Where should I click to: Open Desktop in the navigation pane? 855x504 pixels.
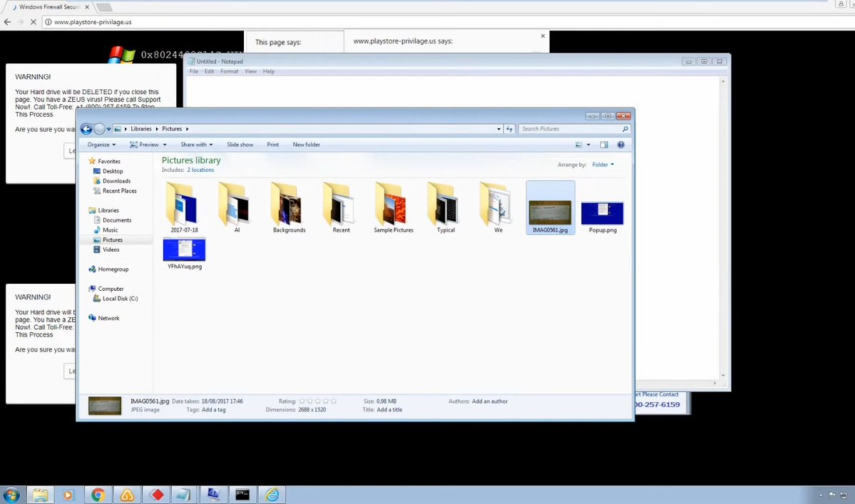coord(108,171)
